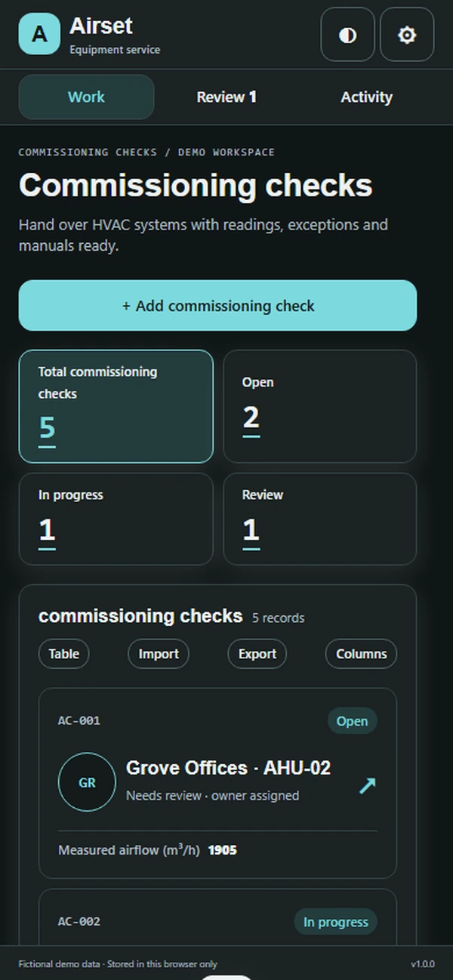The height and width of the screenshot is (980, 453).
Task: Click the '5 records' count label
Action: 278,618
